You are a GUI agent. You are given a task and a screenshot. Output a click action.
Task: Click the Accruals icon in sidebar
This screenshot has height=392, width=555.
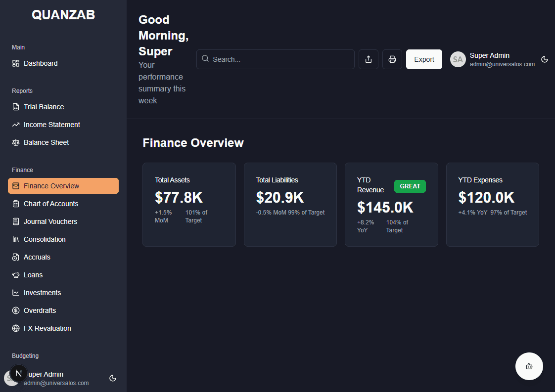click(15, 257)
